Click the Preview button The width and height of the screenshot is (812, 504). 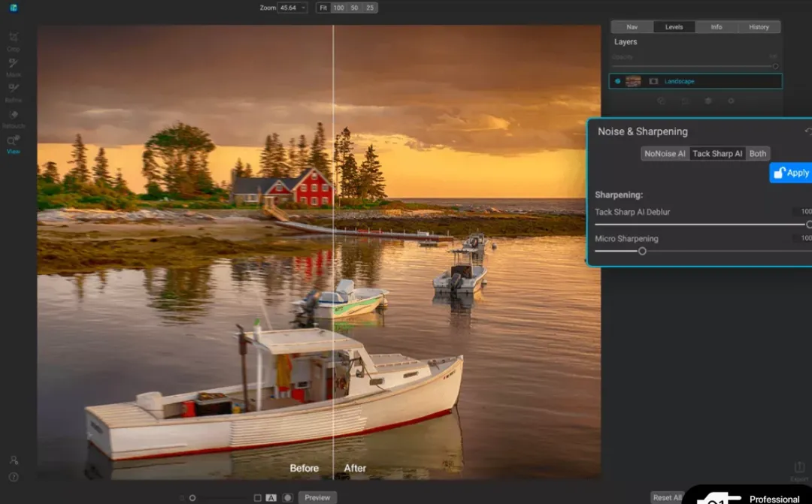(317, 498)
